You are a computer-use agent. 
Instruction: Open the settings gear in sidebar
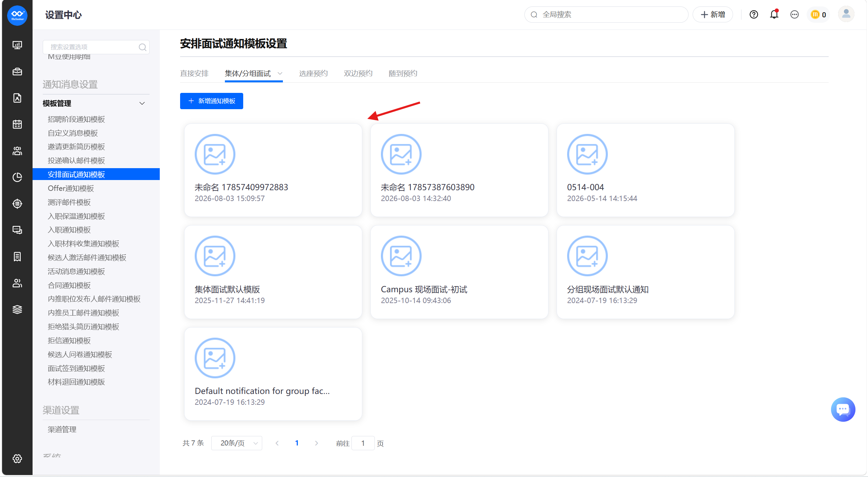point(17,459)
